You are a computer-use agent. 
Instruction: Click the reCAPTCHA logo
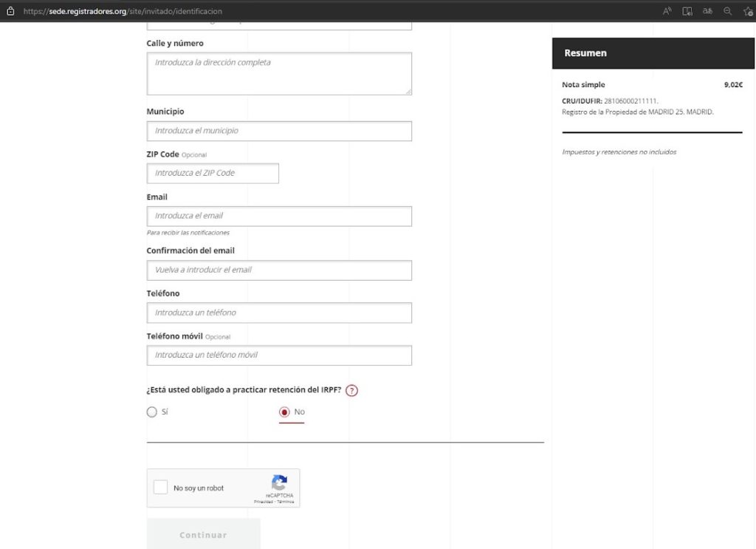point(279,483)
